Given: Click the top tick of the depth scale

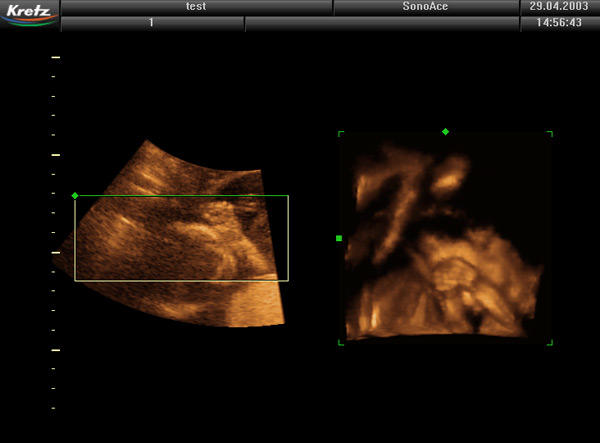Looking at the screenshot, I should (x=56, y=57).
